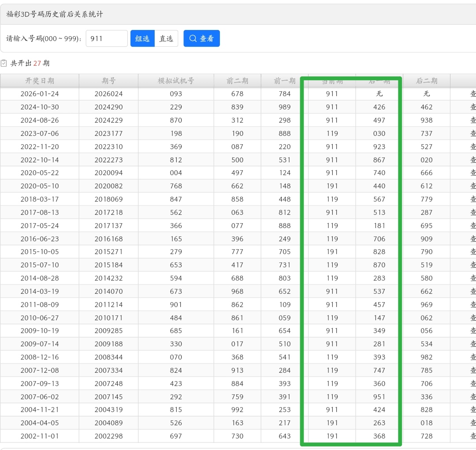Click issue number 2024229 in the table

[108, 120]
